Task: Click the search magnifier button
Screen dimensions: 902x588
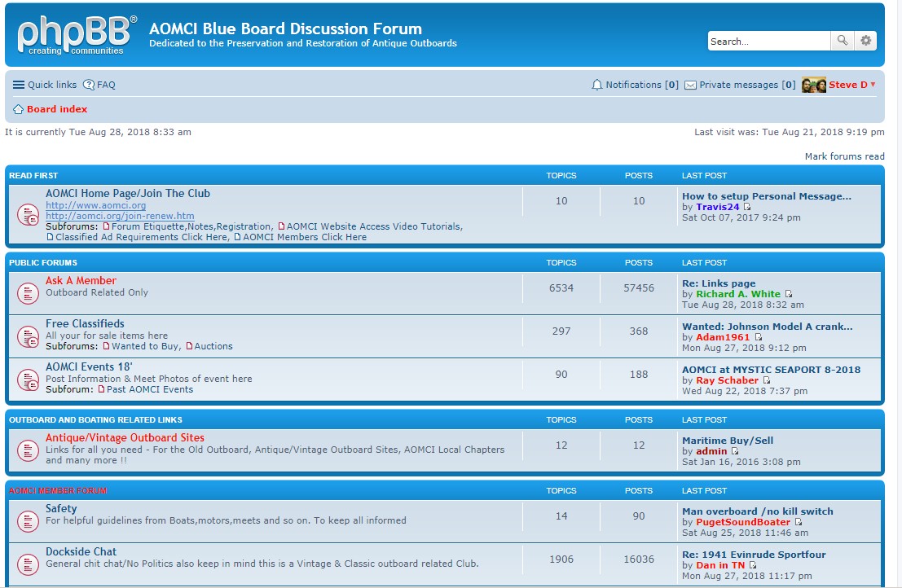Action: point(843,41)
